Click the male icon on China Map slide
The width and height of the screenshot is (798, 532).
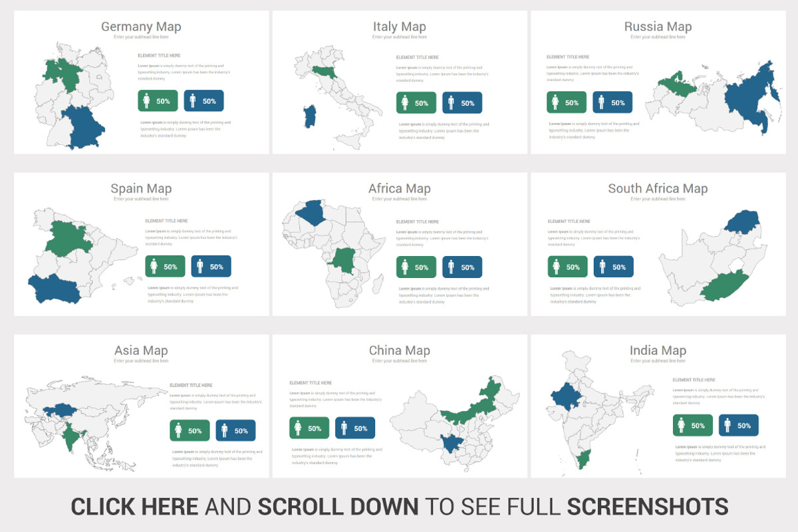[344, 428]
